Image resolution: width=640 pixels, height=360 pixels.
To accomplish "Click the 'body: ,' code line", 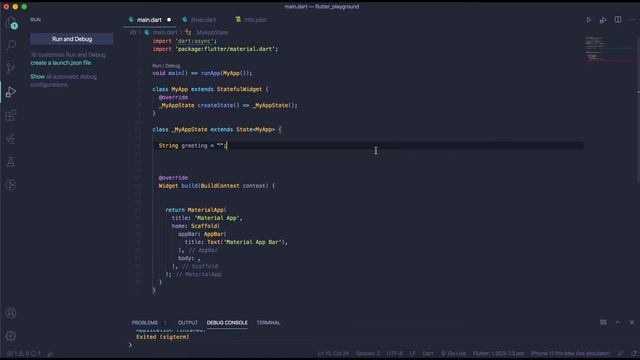I will pos(189,258).
